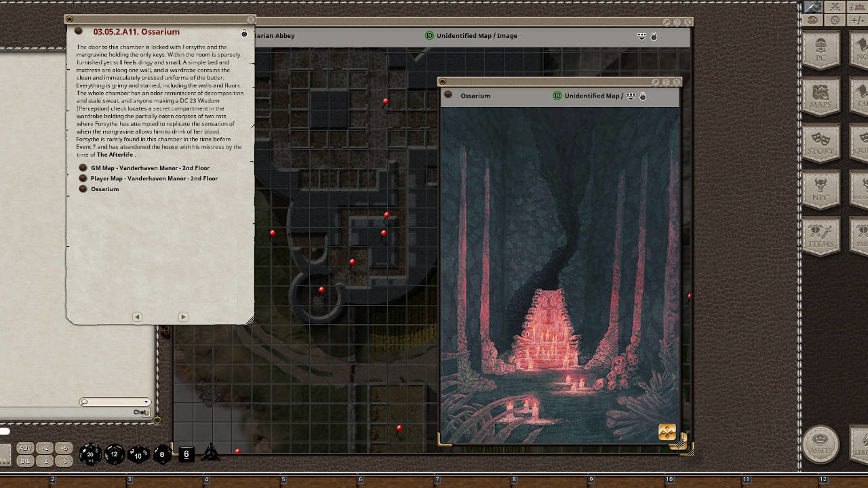
Task: Toggle the DIS disadvantage modifier
Action: [25, 461]
